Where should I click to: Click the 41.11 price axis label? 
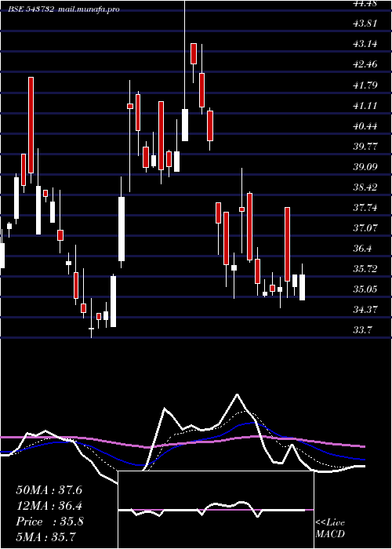[x=365, y=105]
